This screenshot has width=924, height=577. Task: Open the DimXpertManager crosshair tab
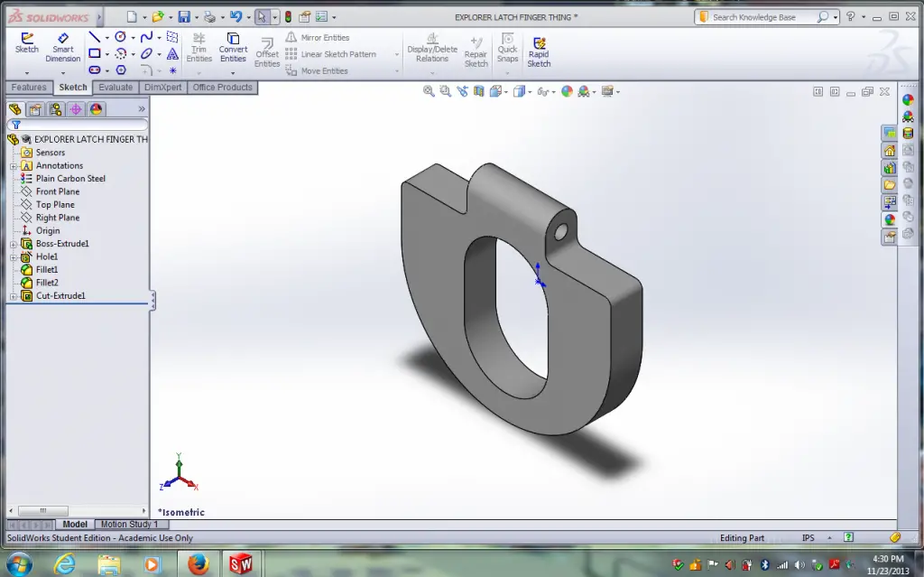76,109
